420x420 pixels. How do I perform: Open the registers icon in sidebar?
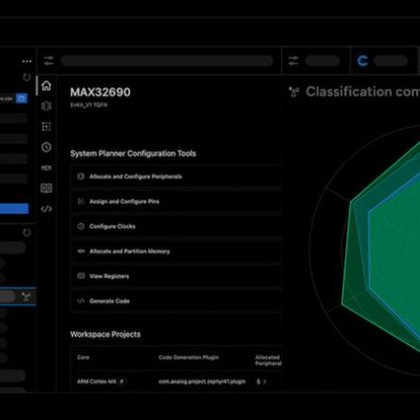point(46,188)
